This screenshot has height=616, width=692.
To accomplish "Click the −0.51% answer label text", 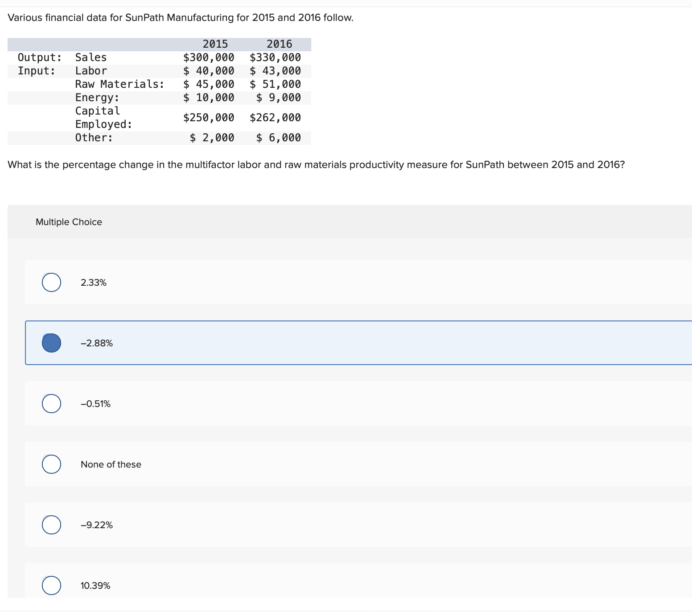I will [x=95, y=404].
